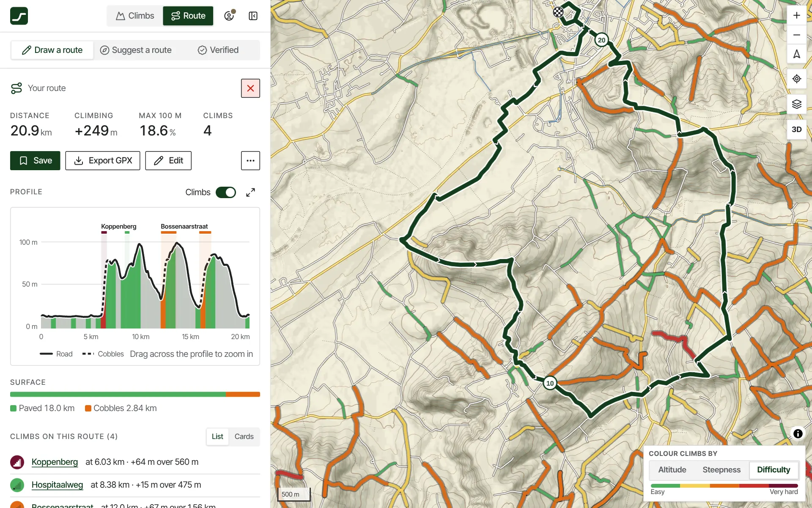Open the more options ellipsis button
This screenshot has height=508, width=812.
click(x=250, y=160)
